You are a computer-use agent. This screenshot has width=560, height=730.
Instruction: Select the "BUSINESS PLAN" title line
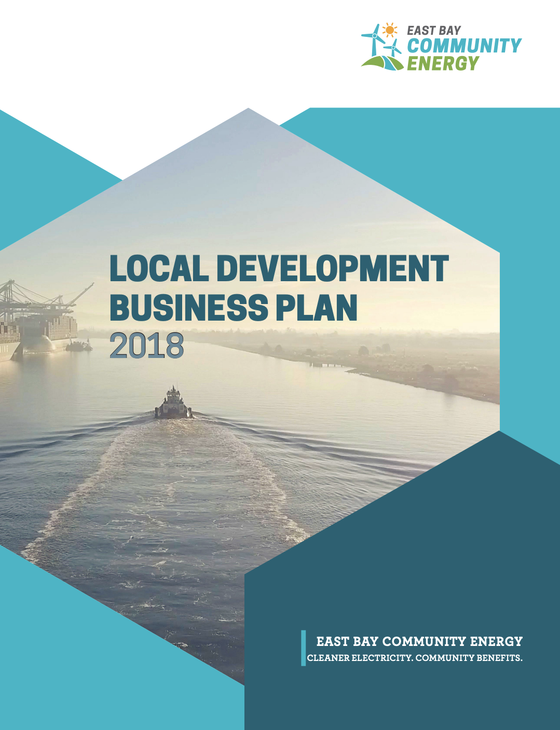(x=234, y=308)
